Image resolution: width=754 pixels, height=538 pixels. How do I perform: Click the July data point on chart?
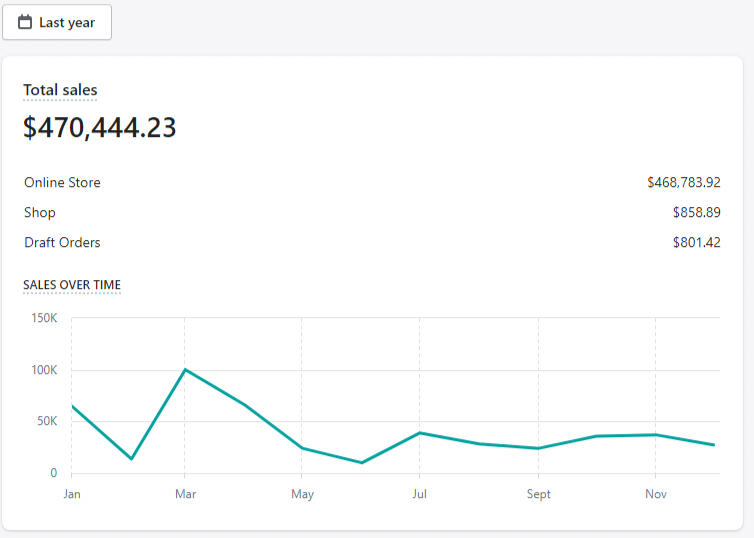tap(420, 433)
